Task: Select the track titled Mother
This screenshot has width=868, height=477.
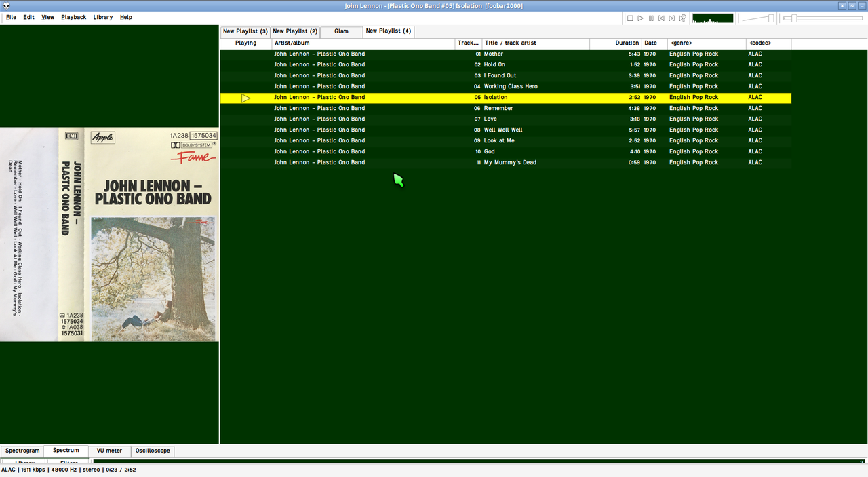Action: click(x=493, y=54)
